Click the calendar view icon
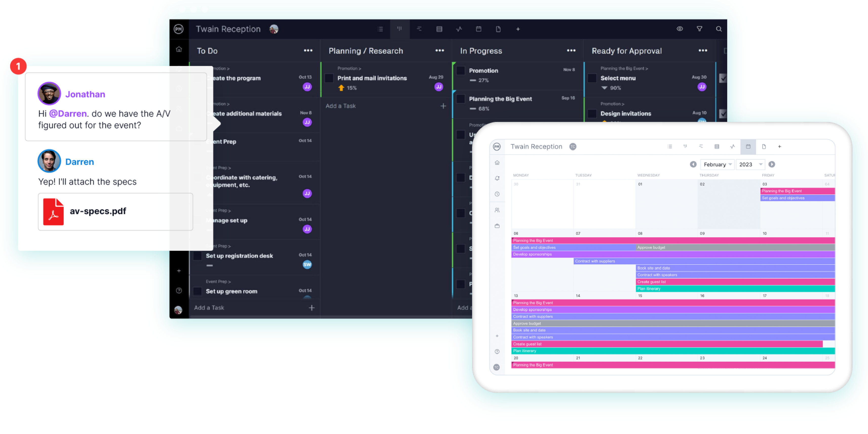 (x=747, y=147)
